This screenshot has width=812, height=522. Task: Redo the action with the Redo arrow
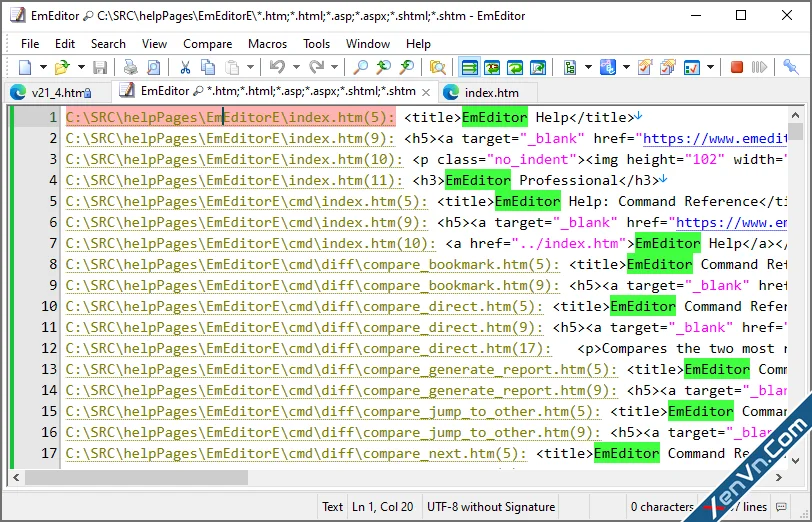coord(316,67)
